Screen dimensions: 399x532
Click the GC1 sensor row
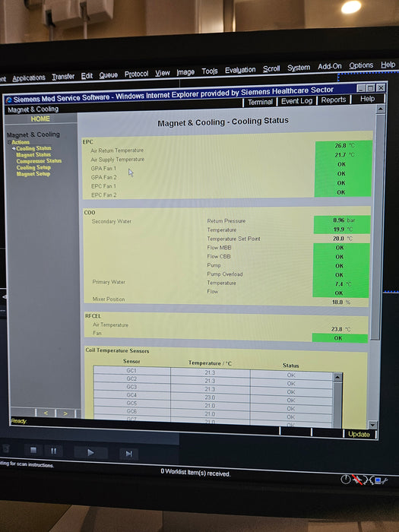point(213,372)
